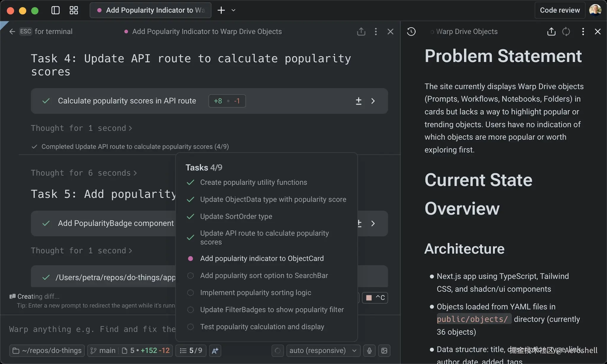Click the refresh sync icon in the right panel
607x364 pixels.
[x=566, y=32]
